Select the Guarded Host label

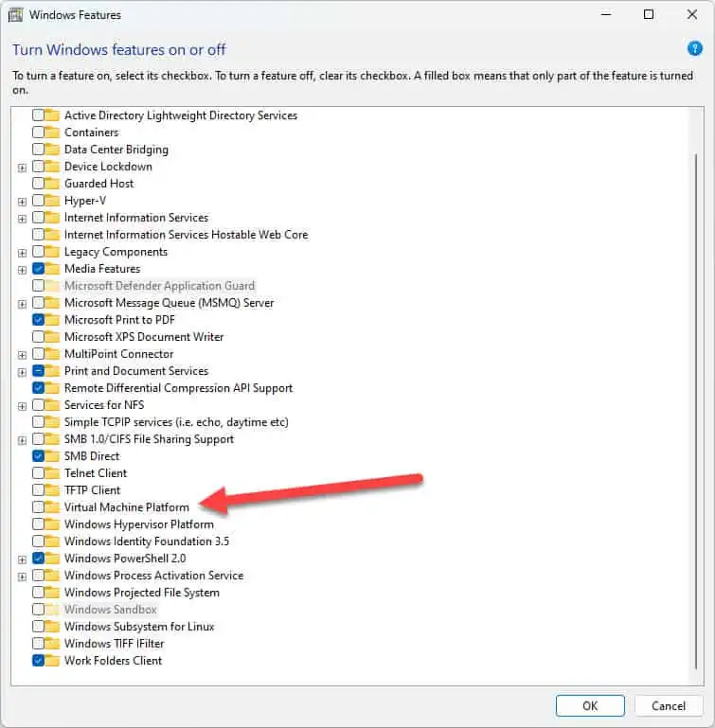[x=98, y=184]
